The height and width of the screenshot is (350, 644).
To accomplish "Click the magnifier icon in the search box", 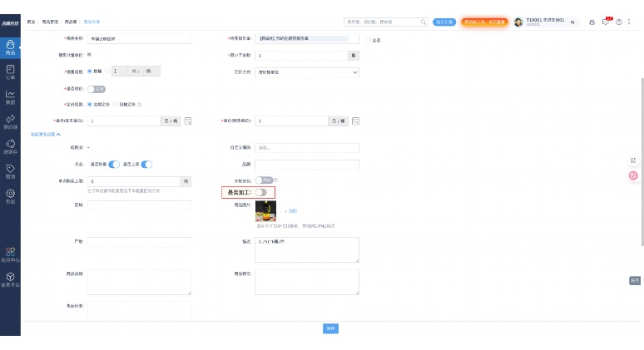I will pos(423,22).
